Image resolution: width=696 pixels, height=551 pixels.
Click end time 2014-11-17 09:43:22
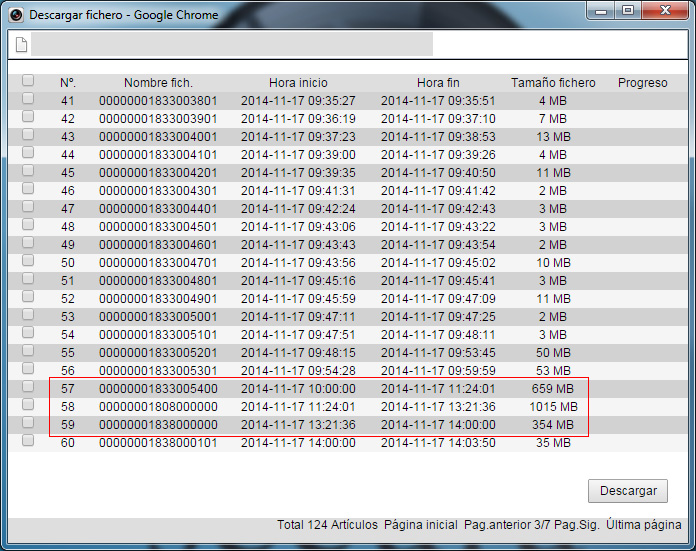point(438,227)
